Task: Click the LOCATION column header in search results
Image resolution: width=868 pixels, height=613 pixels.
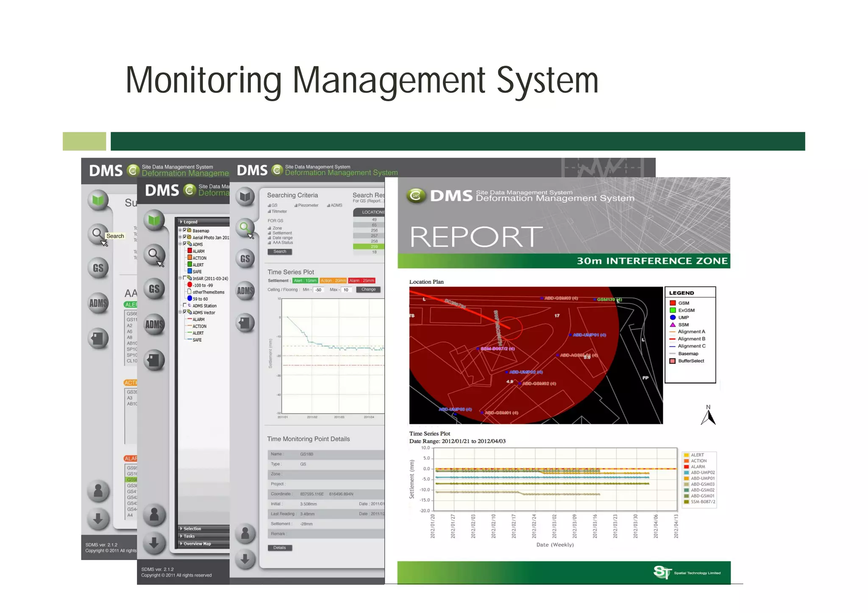Action: pyautogui.click(x=369, y=212)
